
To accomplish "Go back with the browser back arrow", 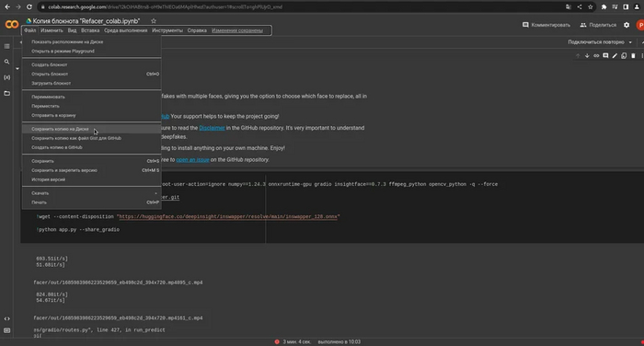I will [7, 7].
